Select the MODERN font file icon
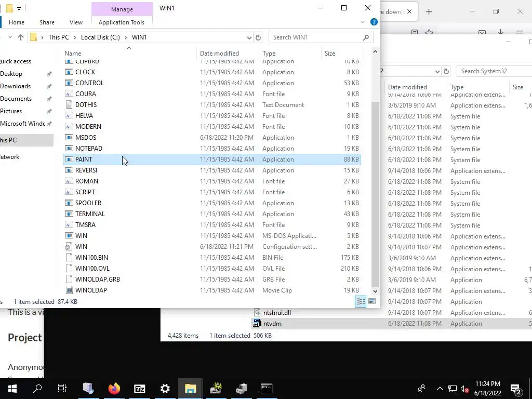 (69, 127)
